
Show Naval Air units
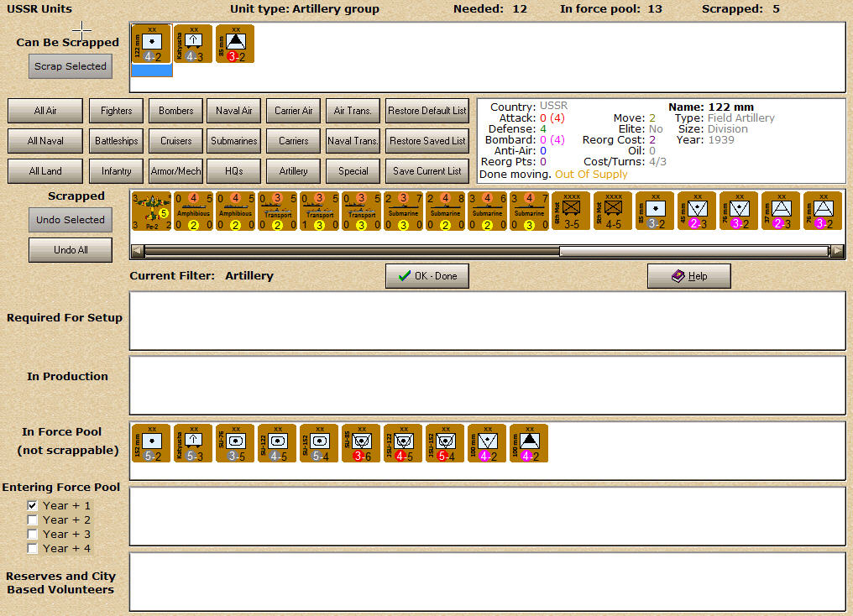234,111
